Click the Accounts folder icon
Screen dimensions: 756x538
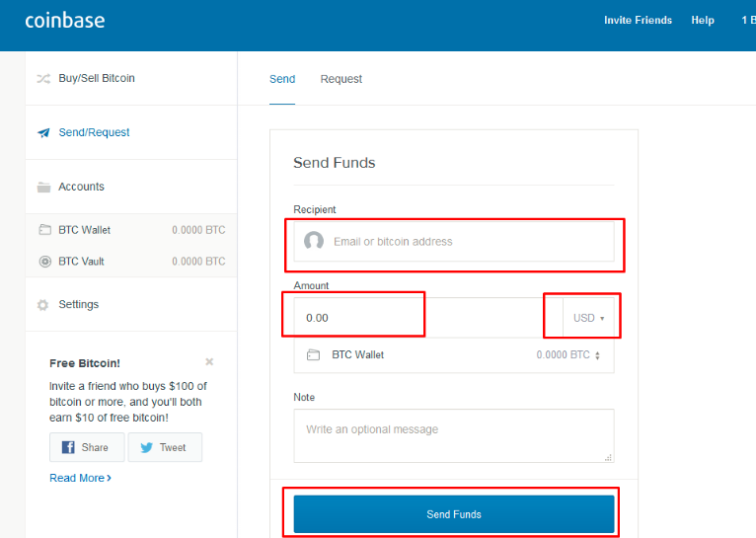43,187
